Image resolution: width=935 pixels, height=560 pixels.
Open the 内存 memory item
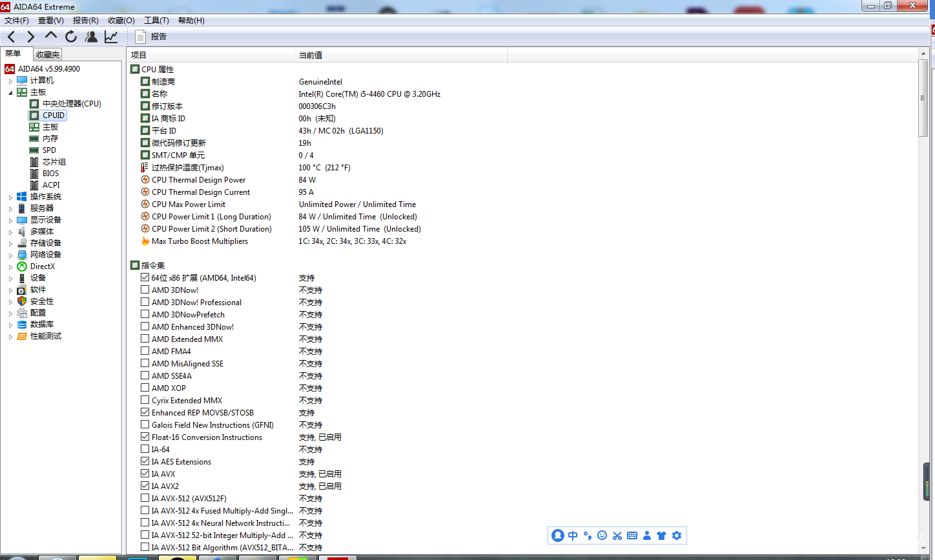50,139
